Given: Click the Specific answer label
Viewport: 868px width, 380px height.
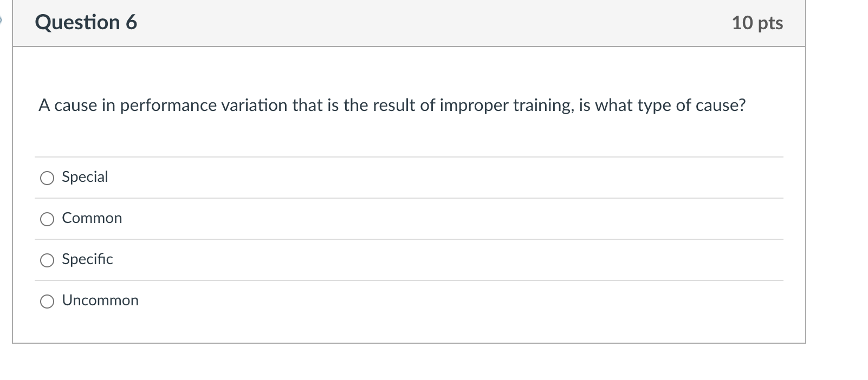Looking at the screenshot, I should [87, 259].
